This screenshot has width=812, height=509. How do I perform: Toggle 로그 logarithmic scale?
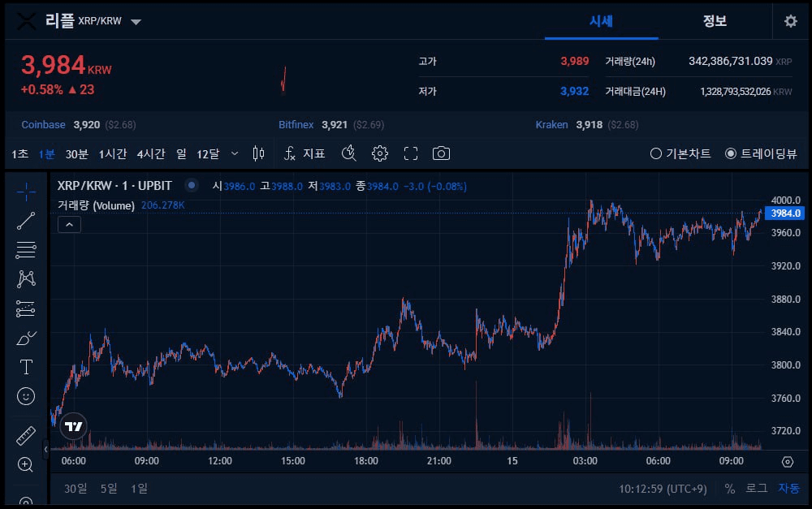757,488
